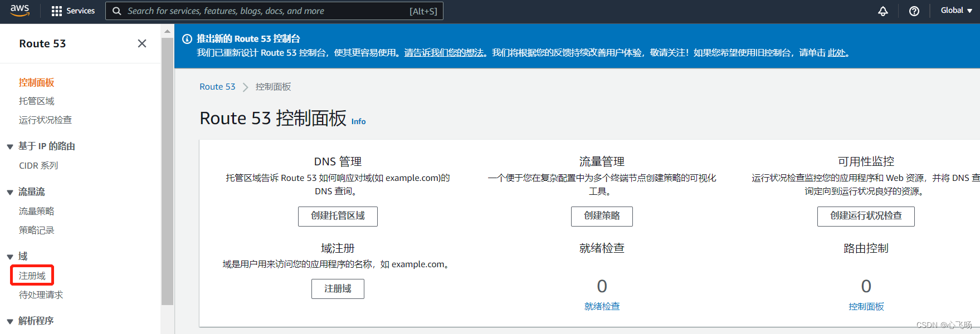
Task: Click the 注册域 button in dashboard
Action: click(x=338, y=288)
